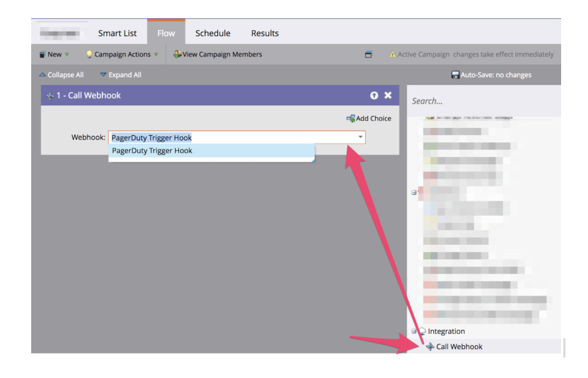The width and height of the screenshot is (588, 378).
Task: Select Call Webhook in flow actions tree
Action: (459, 347)
